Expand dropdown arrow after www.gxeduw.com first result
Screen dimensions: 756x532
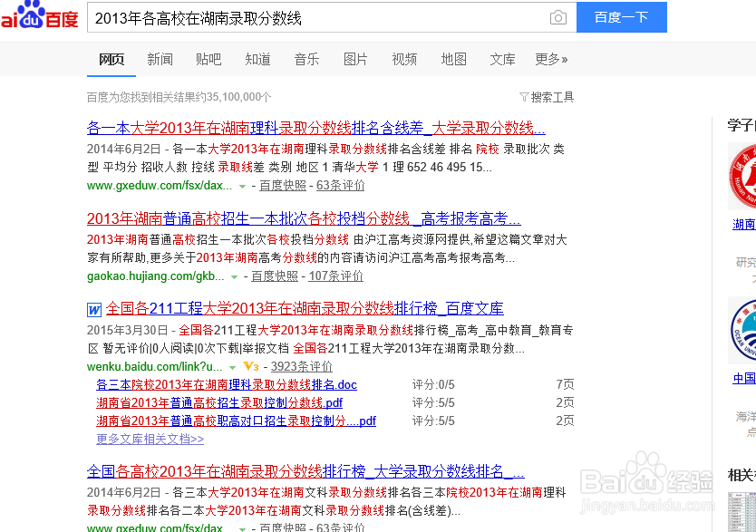click(x=242, y=186)
